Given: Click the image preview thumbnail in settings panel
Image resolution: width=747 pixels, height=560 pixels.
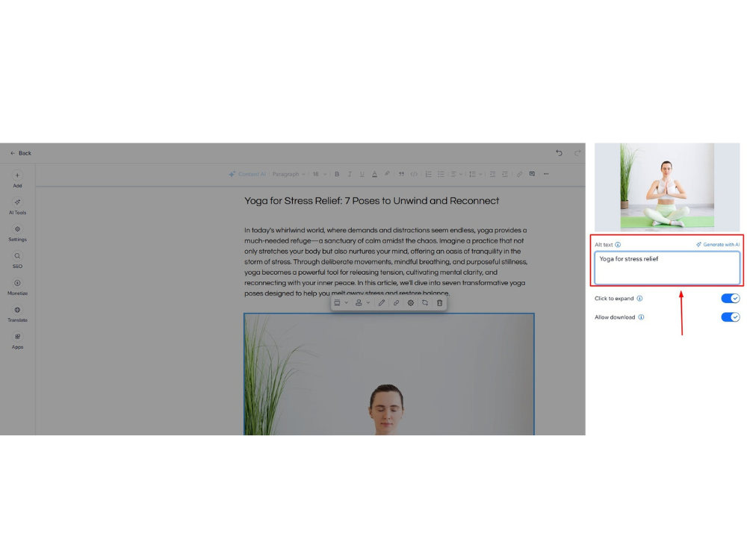Looking at the screenshot, I should (667, 187).
